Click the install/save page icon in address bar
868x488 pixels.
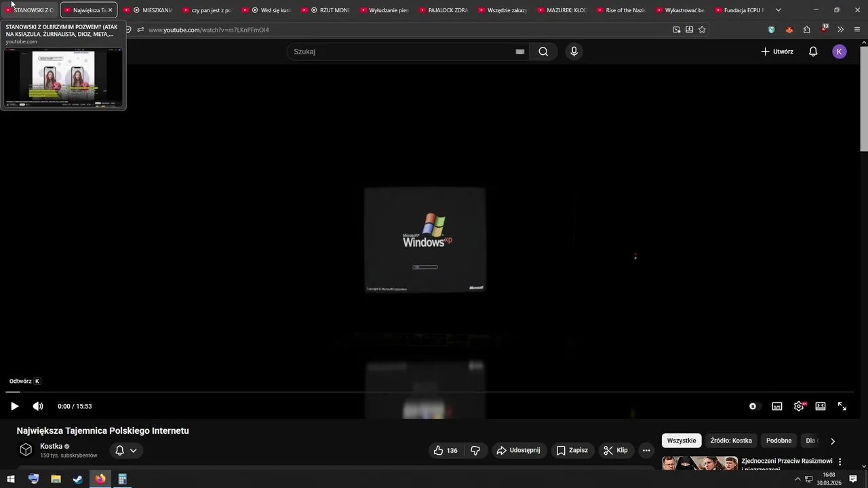[x=689, y=30]
